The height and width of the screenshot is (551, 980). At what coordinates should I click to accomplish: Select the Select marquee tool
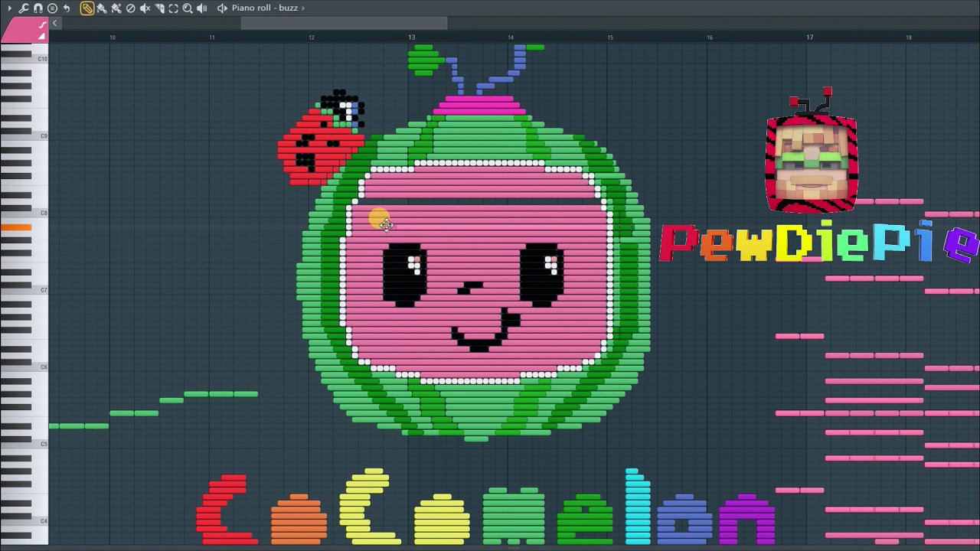(x=173, y=8)
